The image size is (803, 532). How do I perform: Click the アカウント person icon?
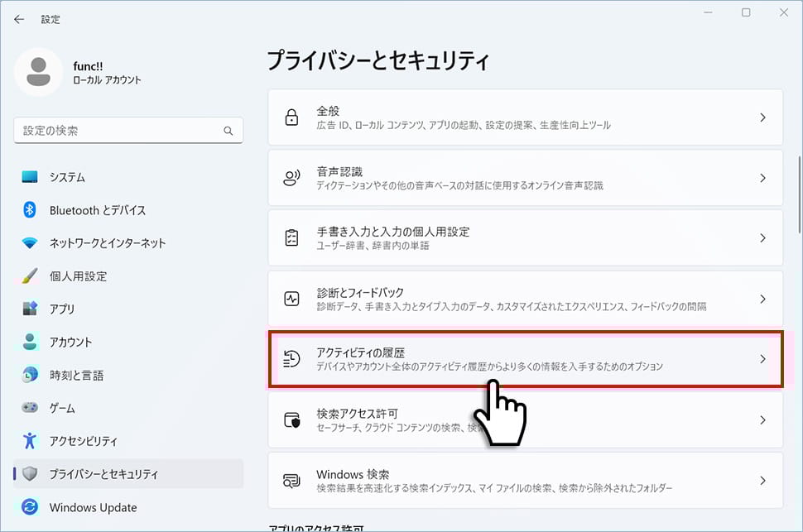coord(30,342)
